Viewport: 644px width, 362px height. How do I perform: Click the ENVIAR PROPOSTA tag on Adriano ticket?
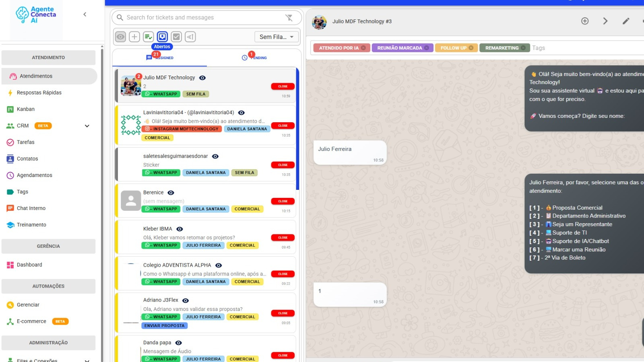point(164,326)
